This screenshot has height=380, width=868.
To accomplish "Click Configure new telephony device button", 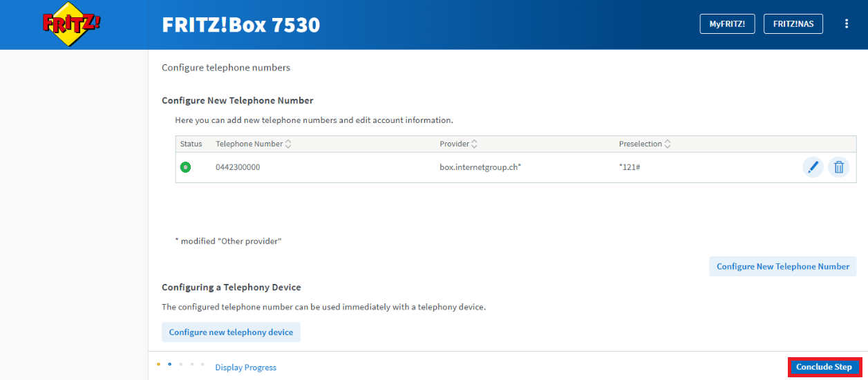I will [231, 332].
